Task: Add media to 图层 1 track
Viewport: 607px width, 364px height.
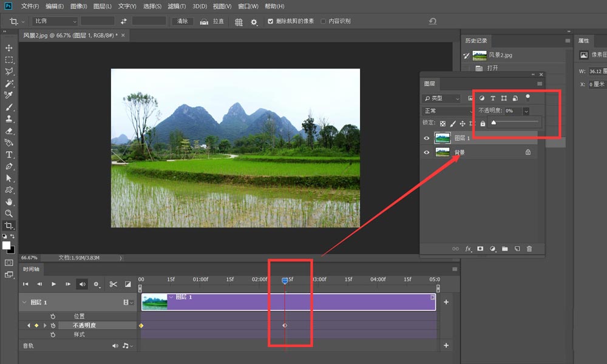Action: [446, 302]
